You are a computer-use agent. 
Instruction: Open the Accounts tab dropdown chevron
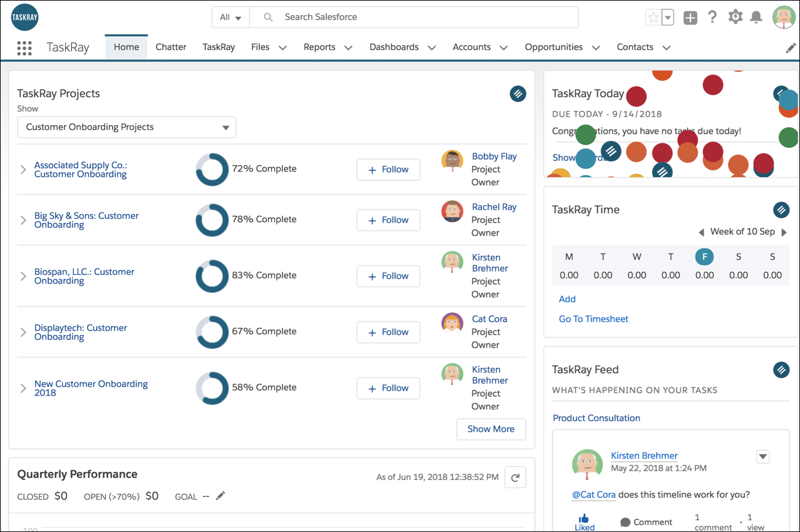click(503, 48)
